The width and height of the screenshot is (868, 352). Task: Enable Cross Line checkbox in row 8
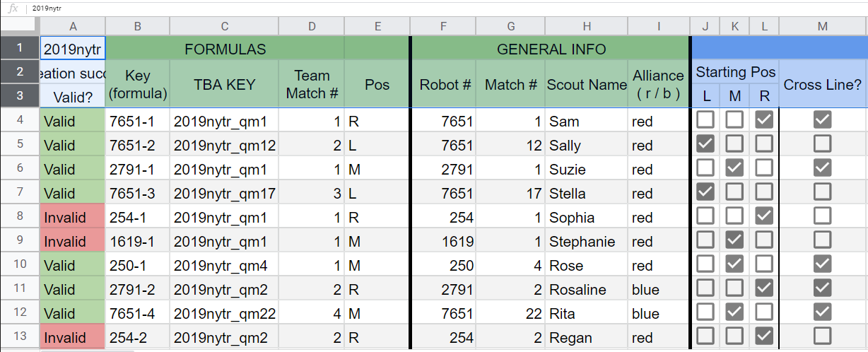tap(822, 217)
